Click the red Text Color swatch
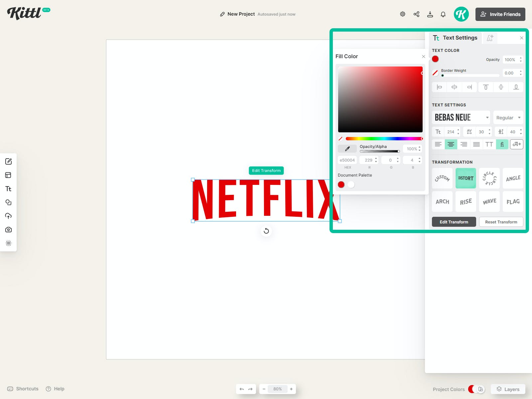The height and width of the screenshot is (399, 532). pos(435,59)
